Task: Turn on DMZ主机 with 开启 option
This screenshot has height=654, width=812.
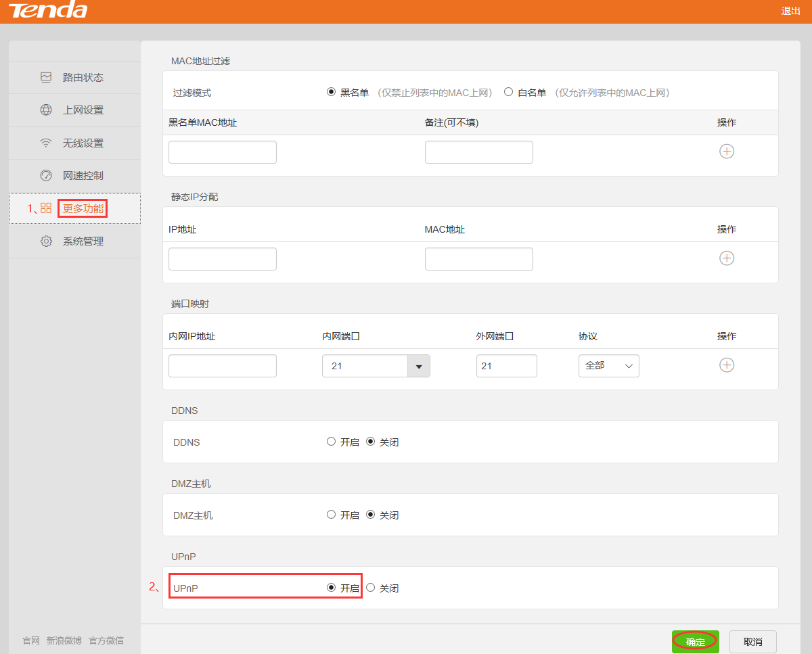Action: [x=332, y=515]
